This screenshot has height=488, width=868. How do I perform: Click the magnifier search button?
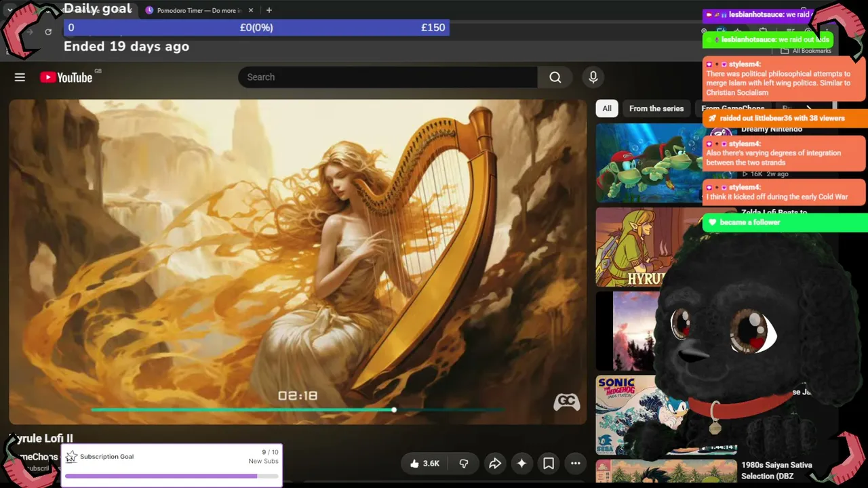tap(555, 77)
